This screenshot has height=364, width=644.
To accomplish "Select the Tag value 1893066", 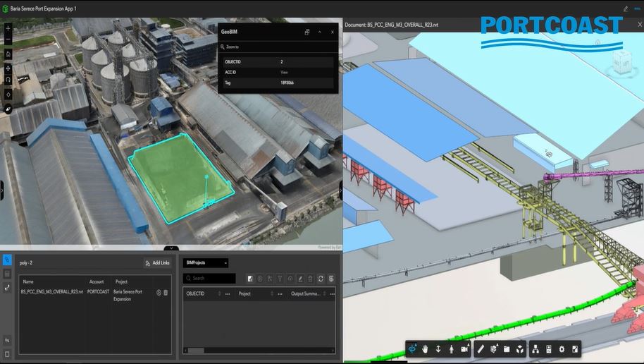I will point(287,83).
